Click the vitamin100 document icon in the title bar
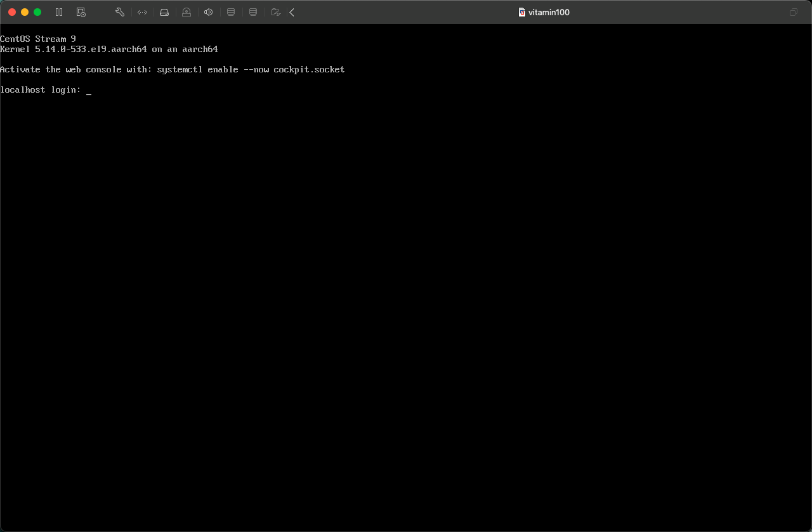The width and height of the screenshot is (812, 532). [x=522, y=12]
